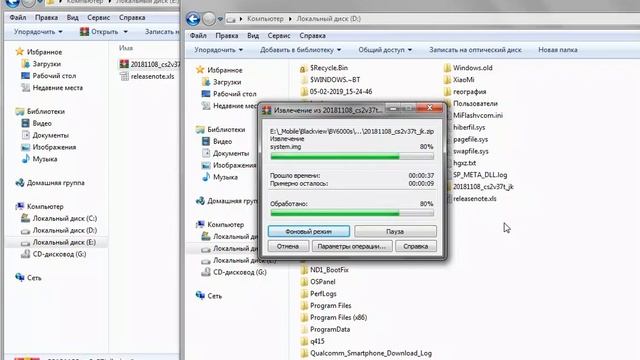
Task: Click the Пауза button in the extraction dialog
Action: tap(395, 231)
